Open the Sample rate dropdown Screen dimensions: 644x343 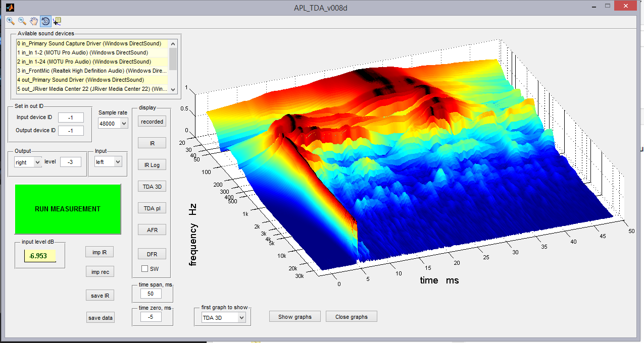pyautogui.click(x=113, y=123)
